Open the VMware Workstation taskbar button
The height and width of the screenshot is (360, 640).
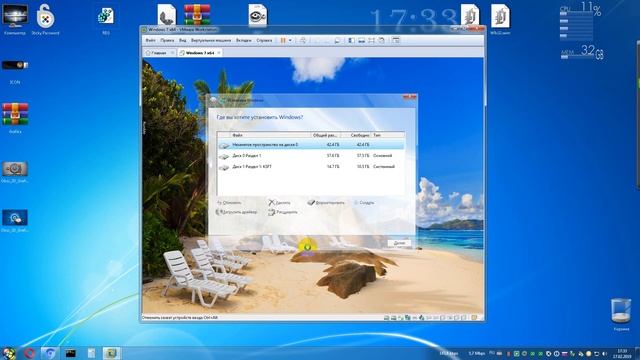(x=111, y=353)
